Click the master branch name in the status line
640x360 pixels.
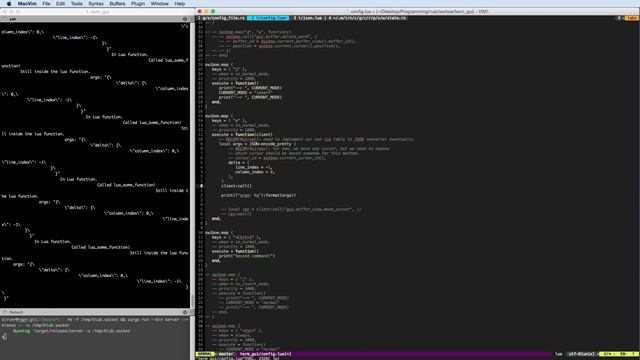click(x=225, y=354)
